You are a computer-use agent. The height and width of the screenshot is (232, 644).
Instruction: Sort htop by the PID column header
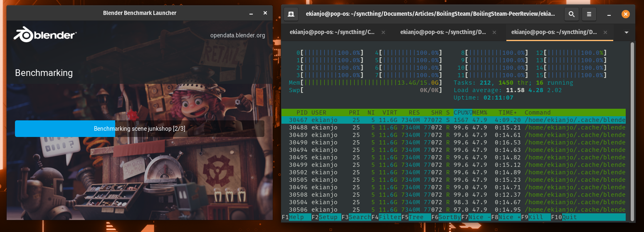pyautogui.click(x=302, y=112)
